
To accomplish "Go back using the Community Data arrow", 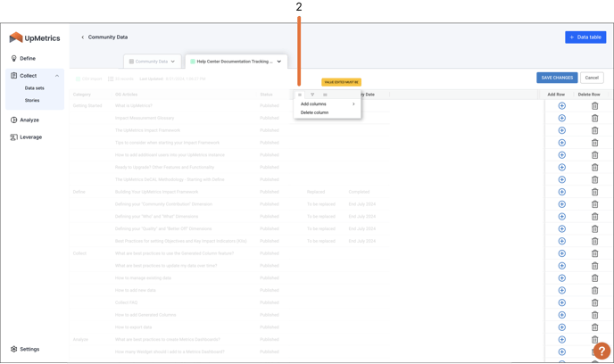I will (x=83, y=37).
